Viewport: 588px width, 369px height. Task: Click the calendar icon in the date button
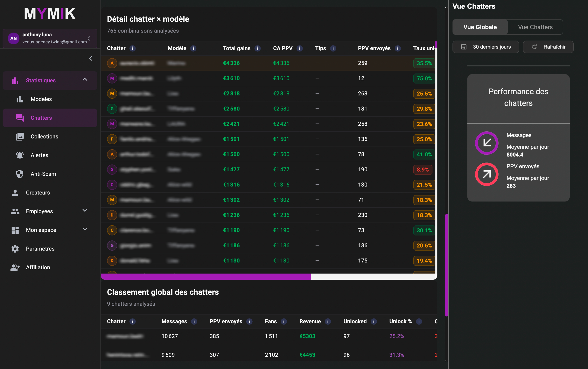click(464, 47)
